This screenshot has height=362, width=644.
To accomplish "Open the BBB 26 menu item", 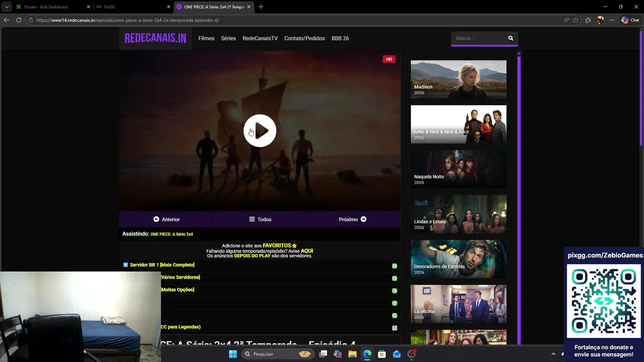I will (x=340, y=38).
